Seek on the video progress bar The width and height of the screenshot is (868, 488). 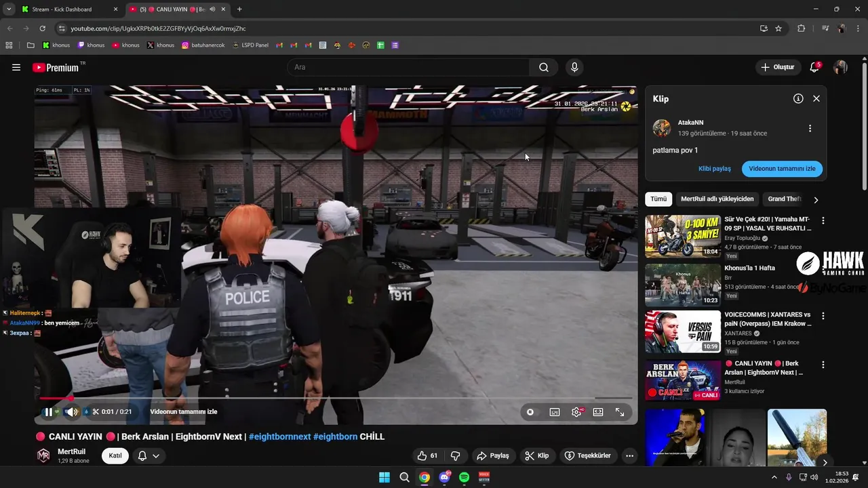click(x=336, y=399)
